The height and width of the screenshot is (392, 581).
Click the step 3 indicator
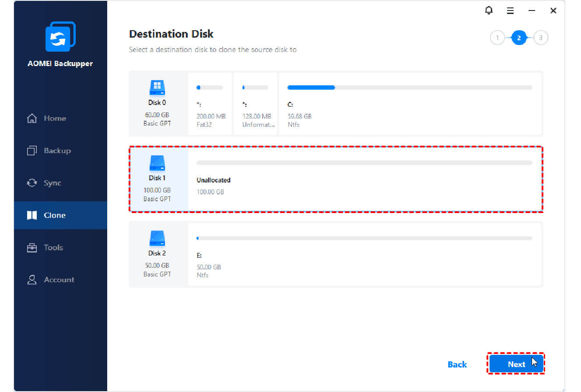coord(541,38)
